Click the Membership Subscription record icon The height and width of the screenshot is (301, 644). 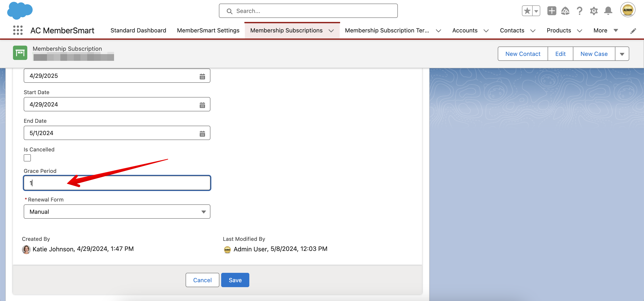(20, 53)
